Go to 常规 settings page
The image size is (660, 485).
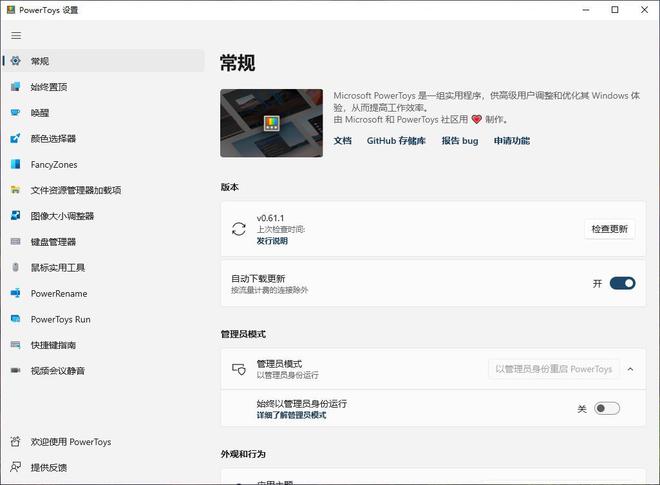click(104, 61)
